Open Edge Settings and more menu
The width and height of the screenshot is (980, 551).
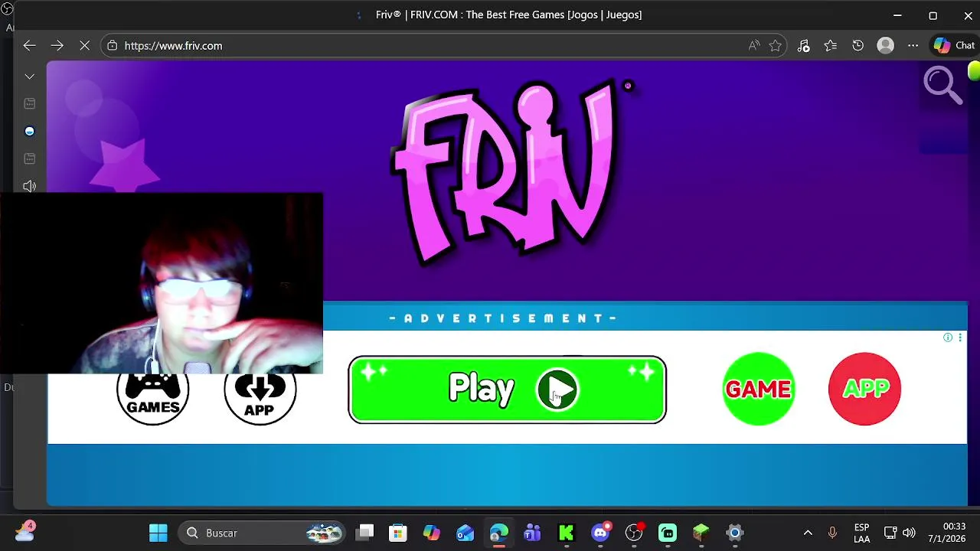click(x=913, y=46)
